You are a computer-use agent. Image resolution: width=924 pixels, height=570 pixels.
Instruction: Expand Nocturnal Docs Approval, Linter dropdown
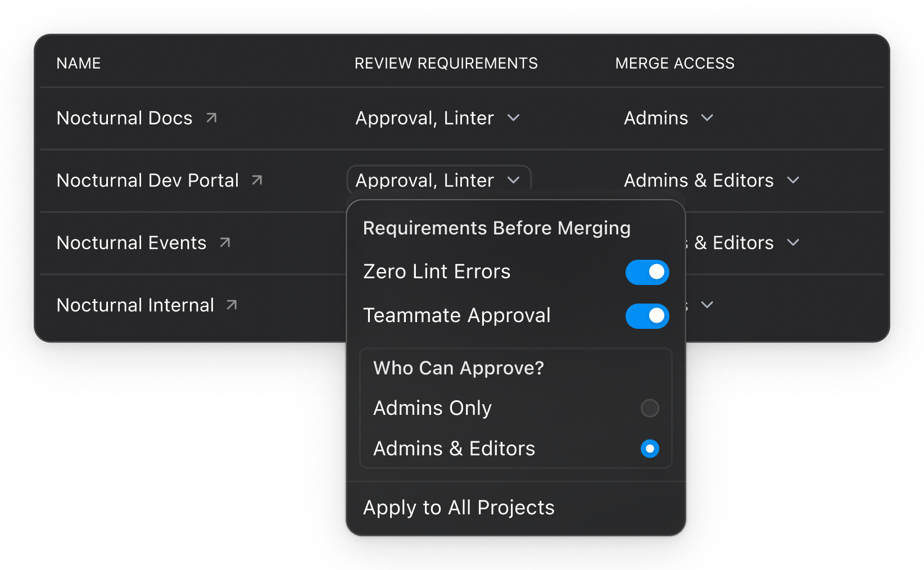click(438, 118)
